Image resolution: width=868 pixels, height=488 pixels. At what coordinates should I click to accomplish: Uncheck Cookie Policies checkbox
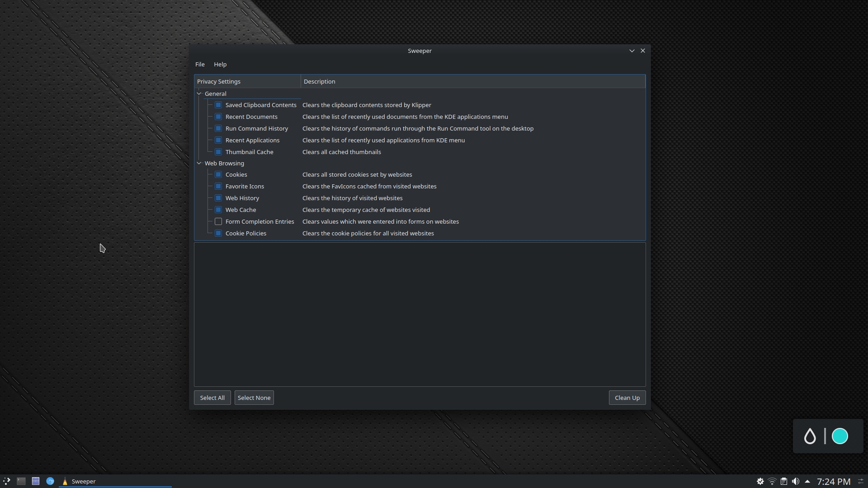[x=218, y=233]
